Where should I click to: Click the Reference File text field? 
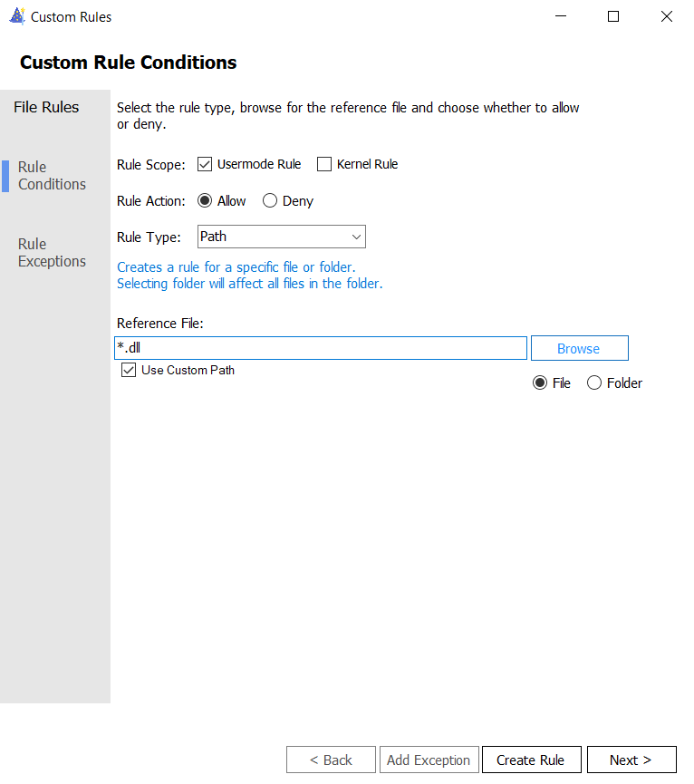321,348
